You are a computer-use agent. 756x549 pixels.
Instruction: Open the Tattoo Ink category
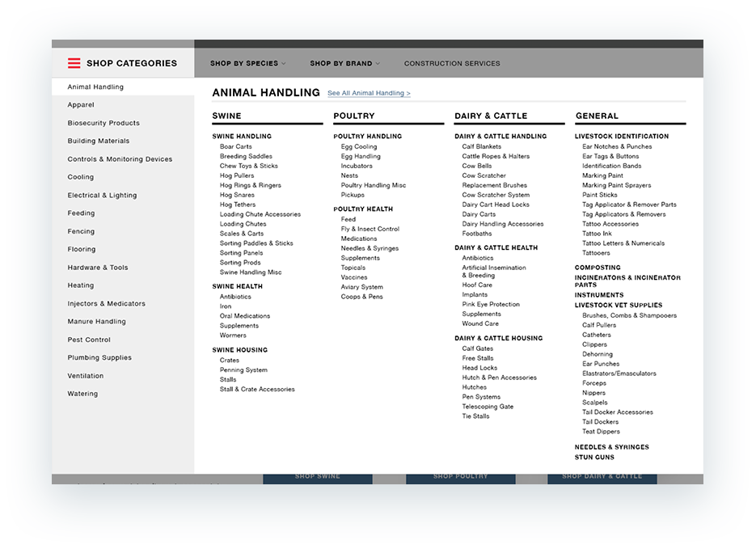(x=597, y=233)
